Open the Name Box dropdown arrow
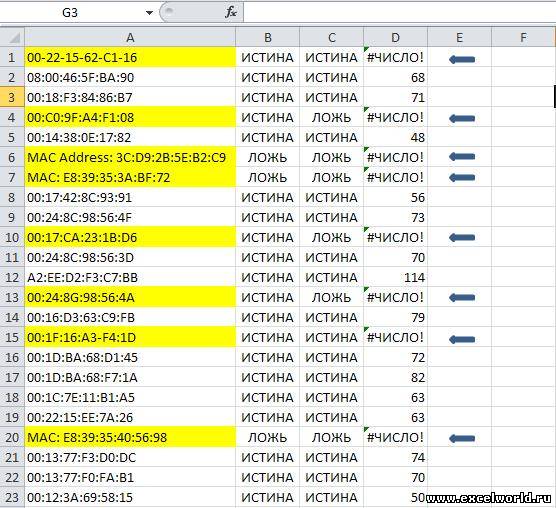Viewport: 556px width, 508px height. [149, 13]
